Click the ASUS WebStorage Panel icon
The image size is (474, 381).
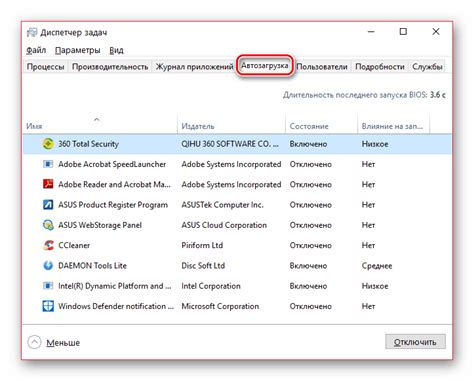coord(48,225)
